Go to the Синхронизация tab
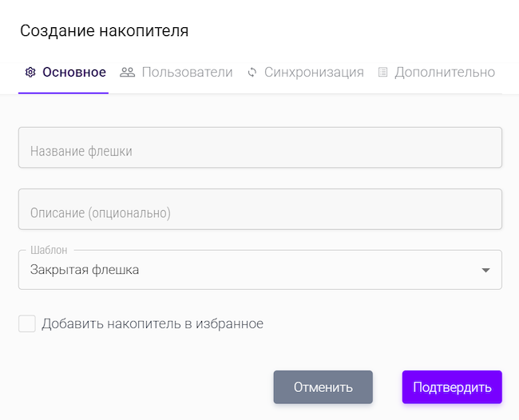519x420 pixels. click(x=314, y=72)
